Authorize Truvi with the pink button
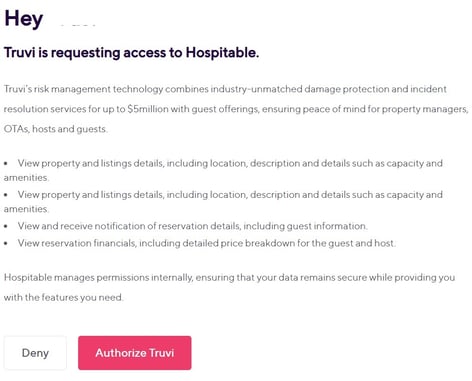Screen dimensions: 472x381 pos(135,353)
